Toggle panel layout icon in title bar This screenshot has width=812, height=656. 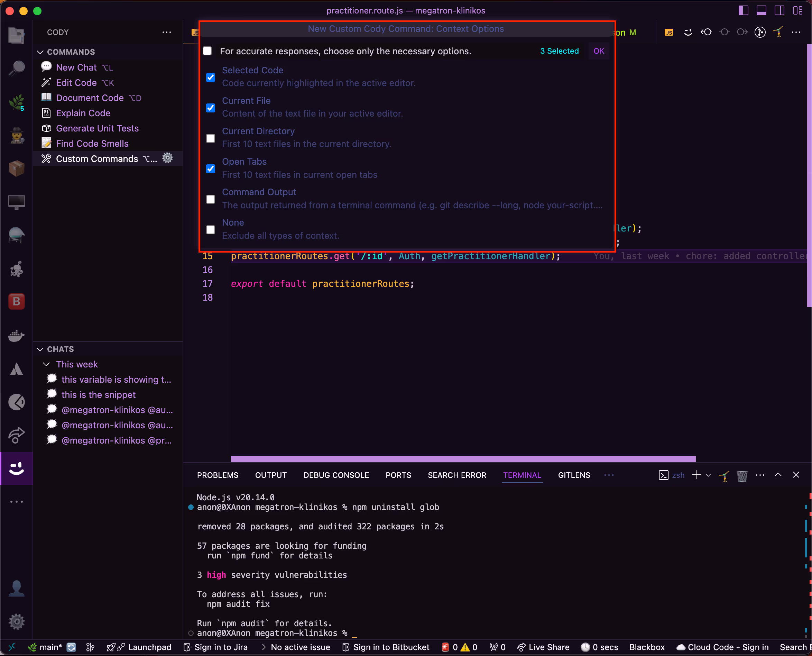point(762,10)
